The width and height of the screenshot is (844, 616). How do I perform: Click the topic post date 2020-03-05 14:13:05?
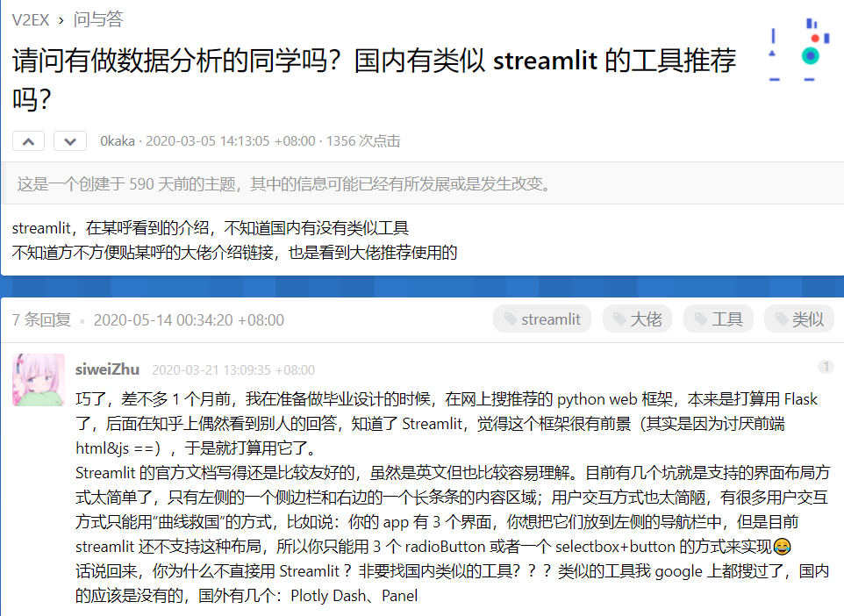click(231, 141)
